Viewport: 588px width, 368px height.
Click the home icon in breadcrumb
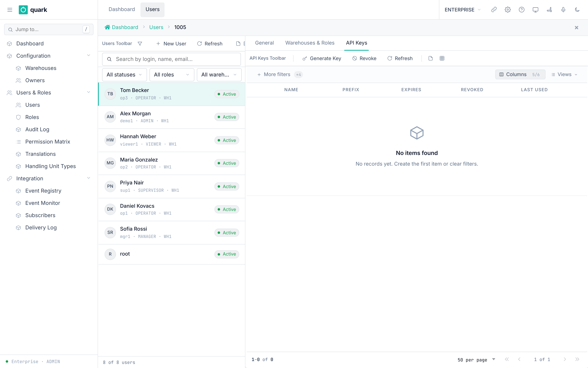(x=107, y=27)
